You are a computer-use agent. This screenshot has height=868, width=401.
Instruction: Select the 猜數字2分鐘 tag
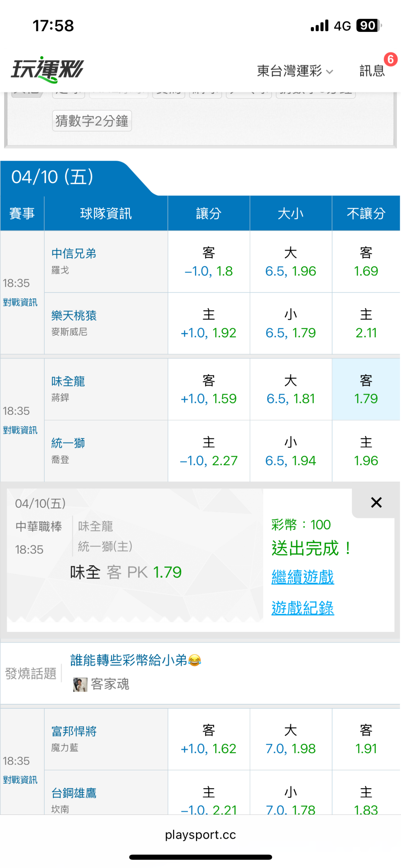point(92,121)
